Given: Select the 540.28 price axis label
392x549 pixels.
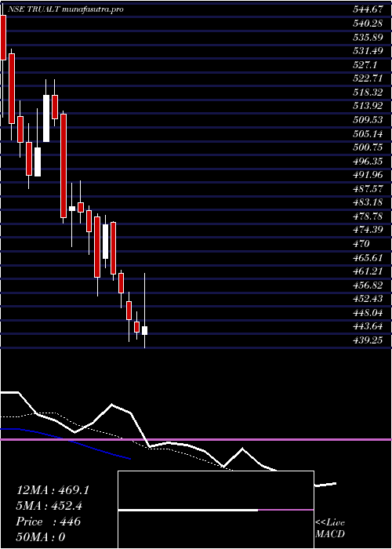Looking at the screenshot, I should coord(368,24).
